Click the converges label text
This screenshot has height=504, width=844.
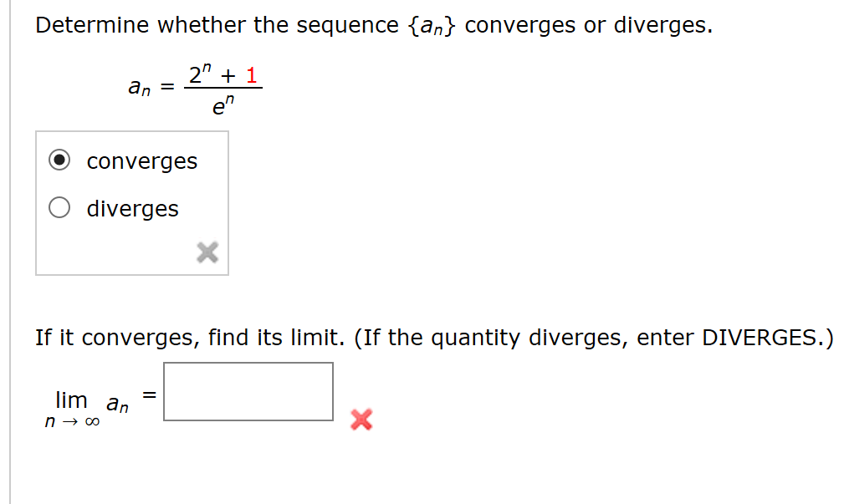[x=141, y=161]
